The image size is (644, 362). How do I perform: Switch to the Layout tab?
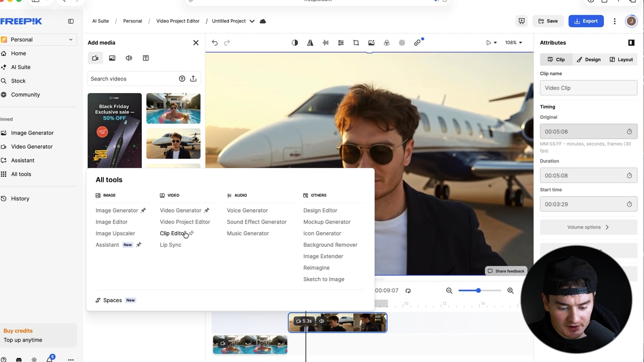point(621,59)
